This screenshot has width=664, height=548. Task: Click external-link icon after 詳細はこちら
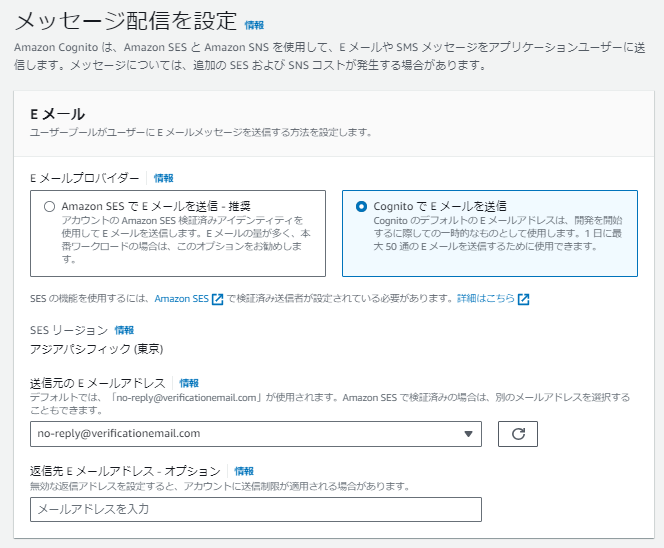(x=524, y=299)
